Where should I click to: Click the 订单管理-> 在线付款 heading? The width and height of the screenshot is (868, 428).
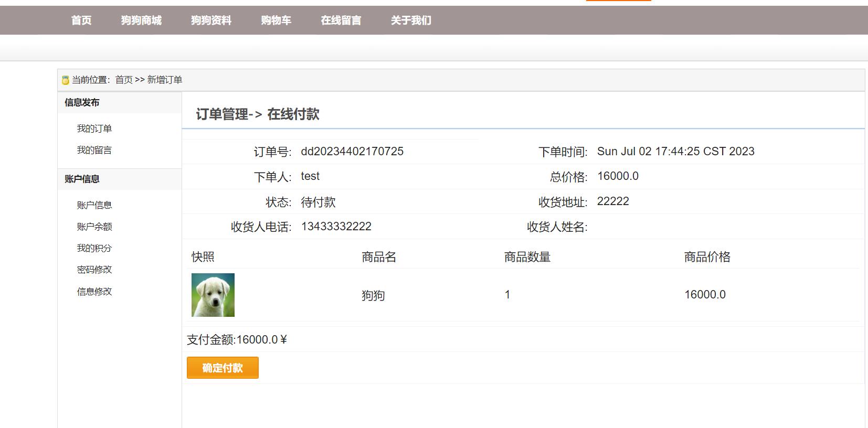258,114
